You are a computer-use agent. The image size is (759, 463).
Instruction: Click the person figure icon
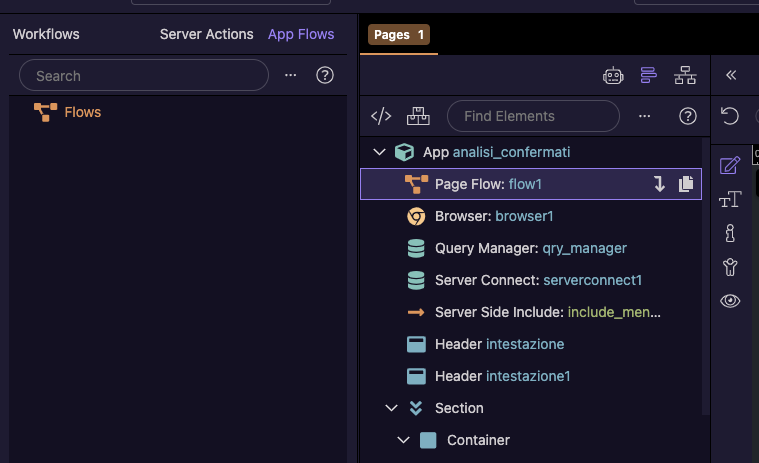coord(730,267)
